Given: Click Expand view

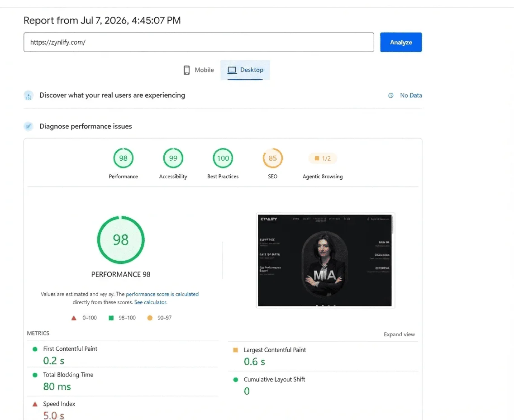Looking at the screenshot, I should [x=399, y=334].
